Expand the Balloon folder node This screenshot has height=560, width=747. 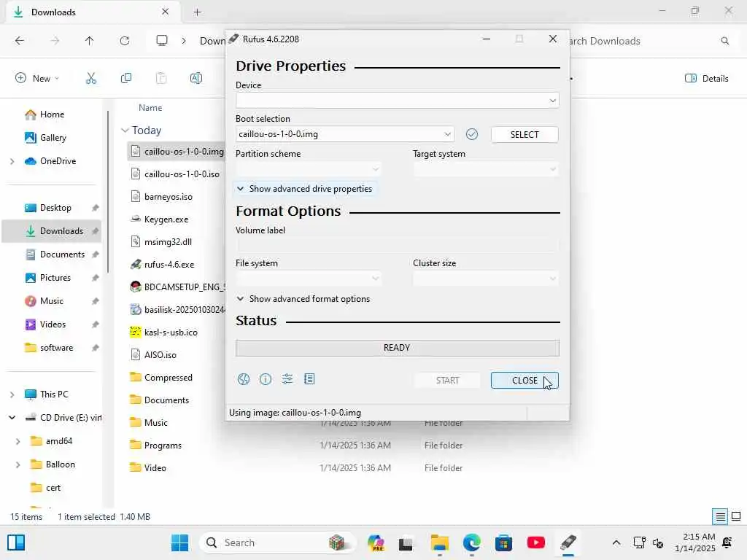[18, 464]
